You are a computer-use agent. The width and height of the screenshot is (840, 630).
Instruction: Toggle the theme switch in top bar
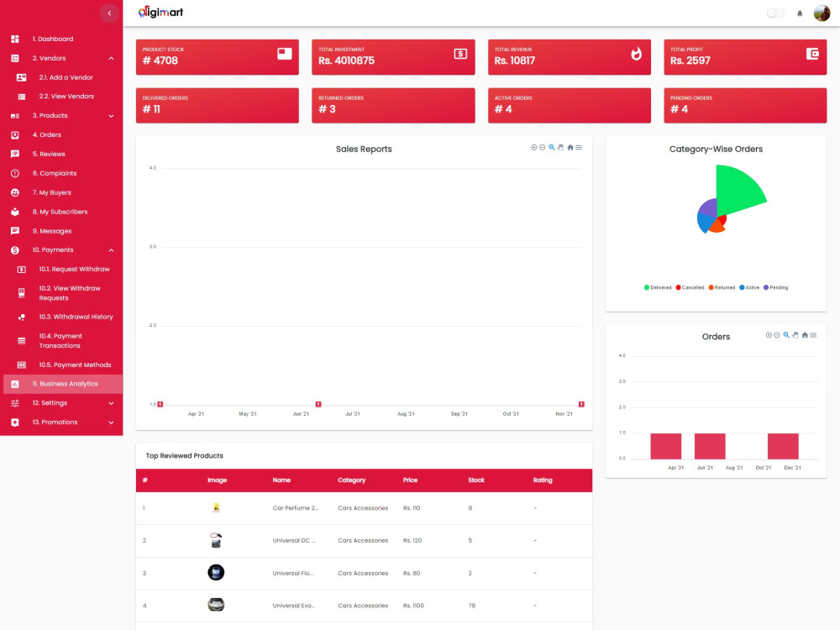[x=775, y=13]
